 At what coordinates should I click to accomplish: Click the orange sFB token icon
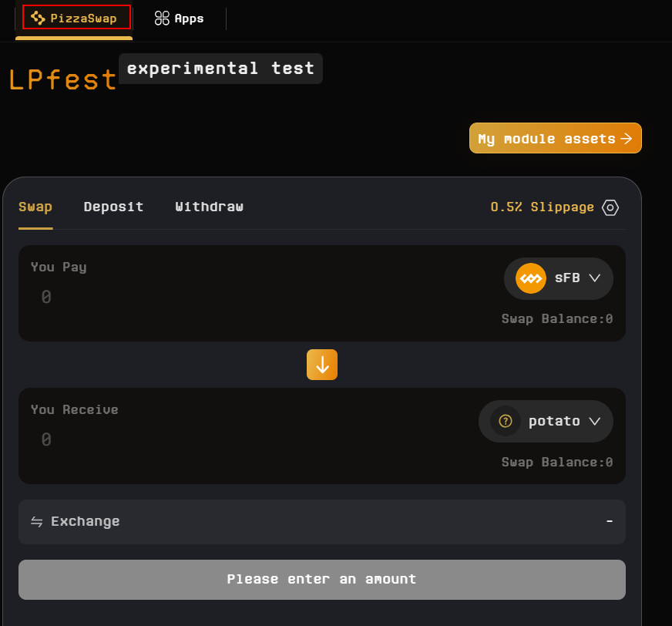531,278
